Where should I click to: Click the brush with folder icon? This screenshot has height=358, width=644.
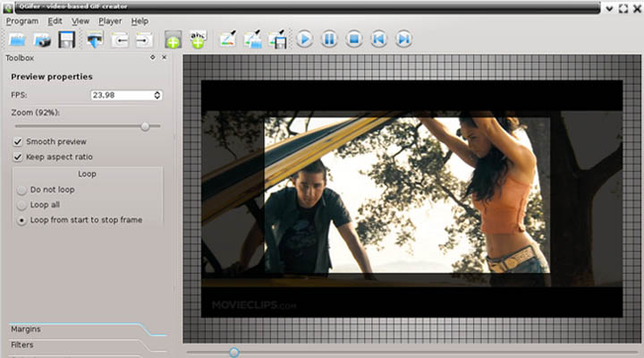click(252, 39)
